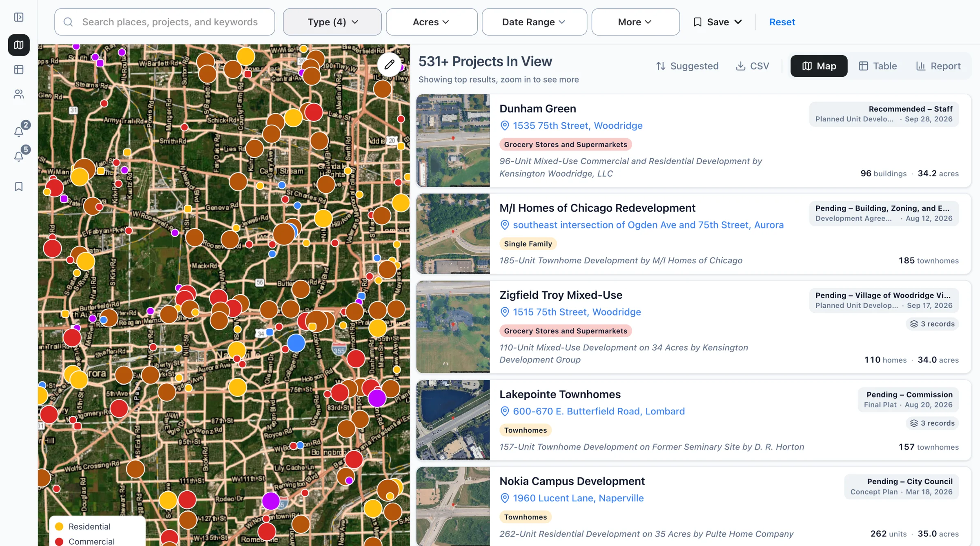
Task: Expand the More filters dropdown
Action: tap(635, 22)
